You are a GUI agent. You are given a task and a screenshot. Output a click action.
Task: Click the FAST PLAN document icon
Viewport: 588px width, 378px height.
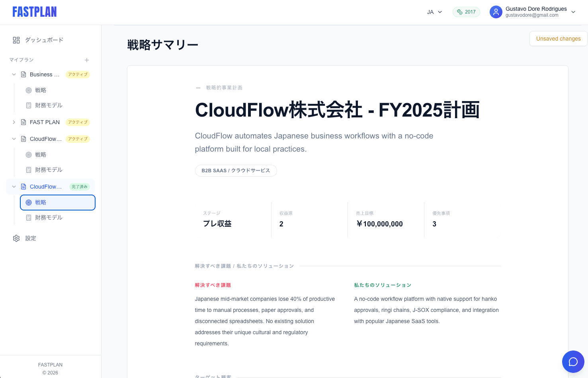[x=23, y=122]
